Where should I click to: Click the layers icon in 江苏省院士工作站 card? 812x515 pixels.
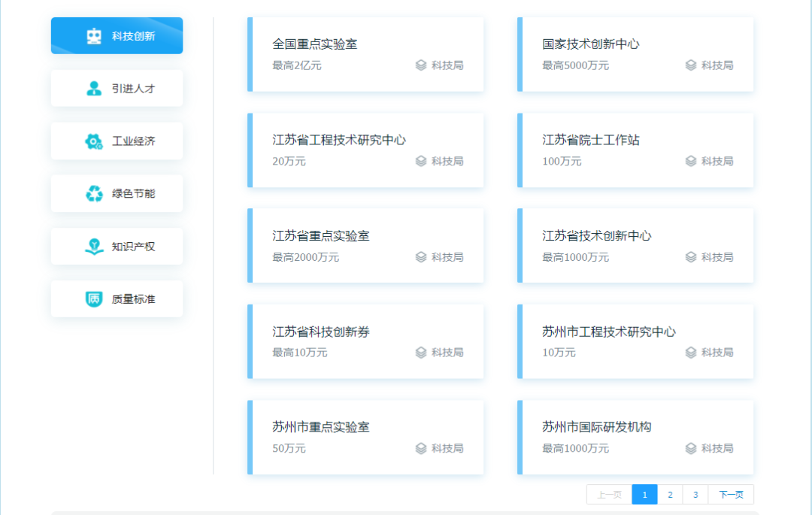691,161
